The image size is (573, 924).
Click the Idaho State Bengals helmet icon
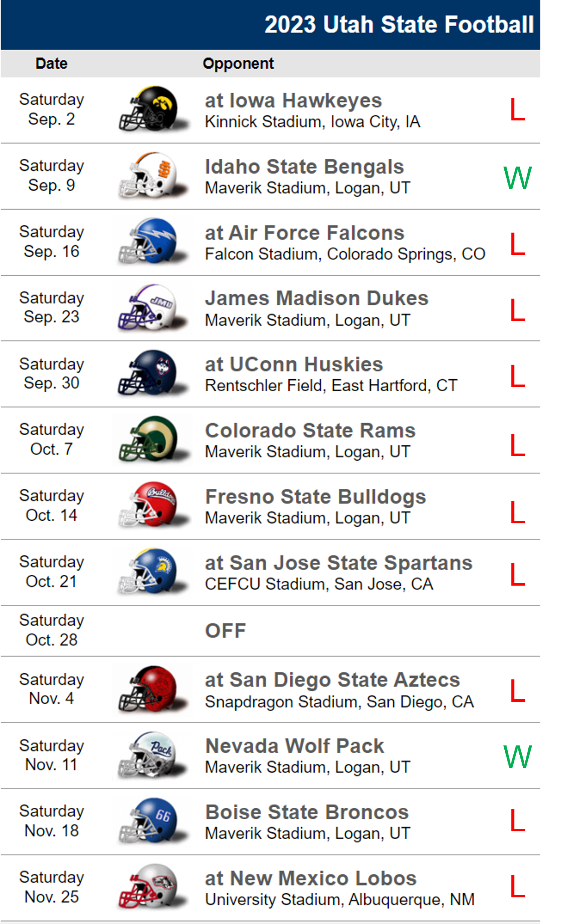(x=153, y=176)
